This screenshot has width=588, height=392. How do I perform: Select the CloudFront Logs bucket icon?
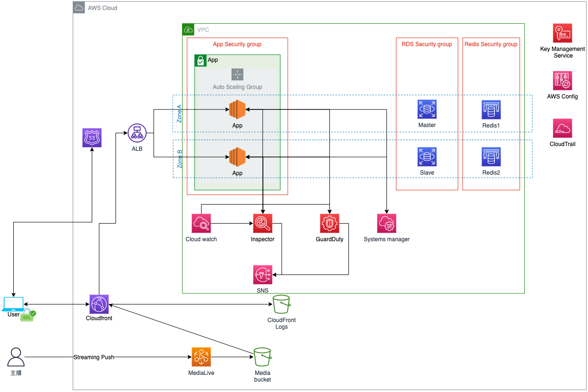click(281, 304)
